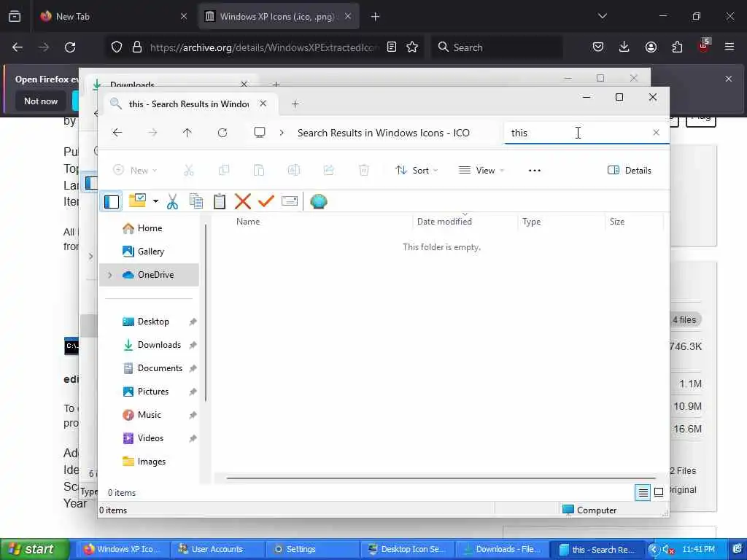Click the Copy icon in command bar

click(x=224, y=170)
